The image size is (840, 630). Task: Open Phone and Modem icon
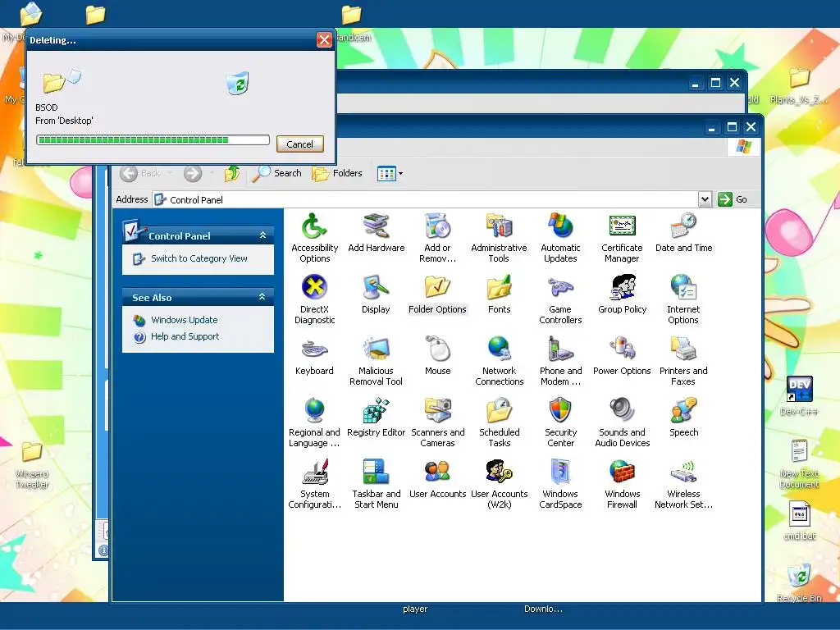click(x=560, y=361)
